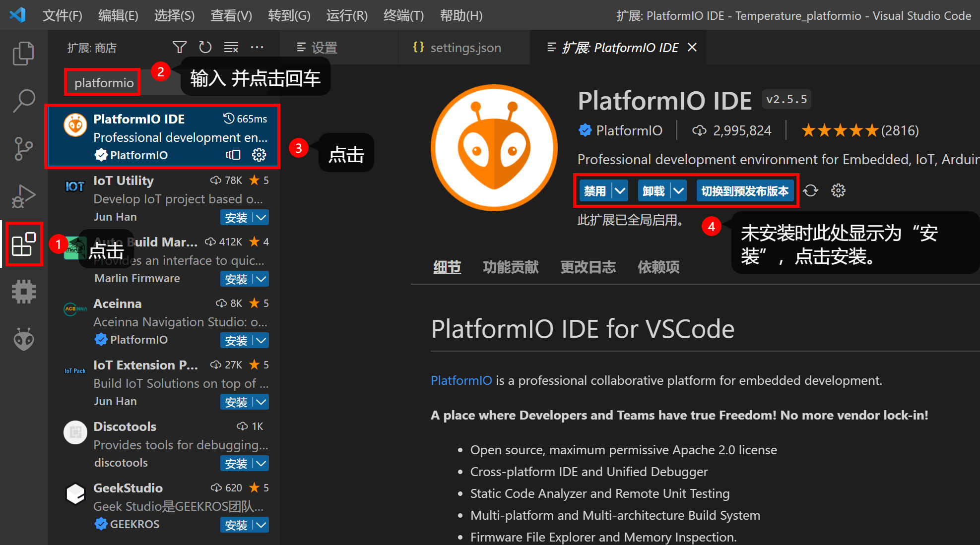The width and height of the screenshot is (980, 545).
Task: Expand install dropdown for IoT Utility
Action: coord(261,218)
